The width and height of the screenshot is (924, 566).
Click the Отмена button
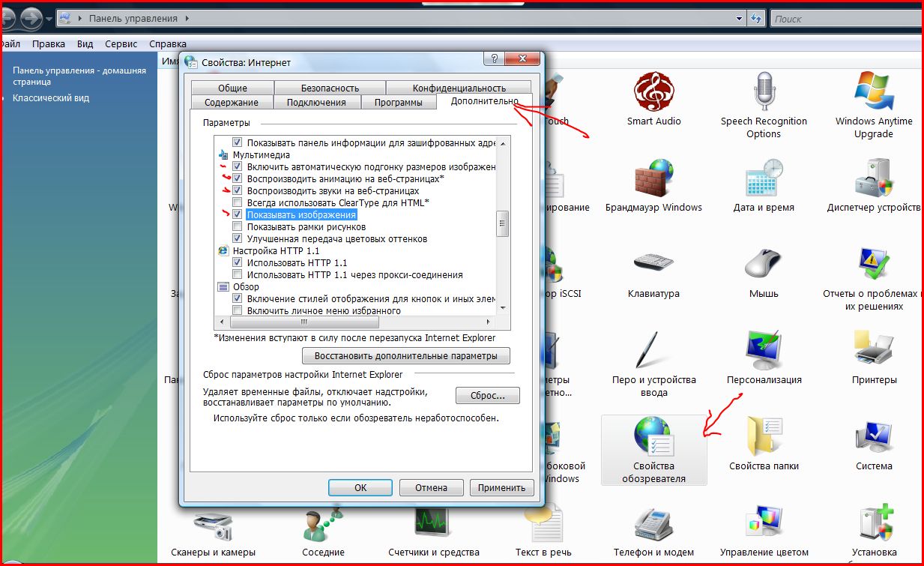coord(431,487)
